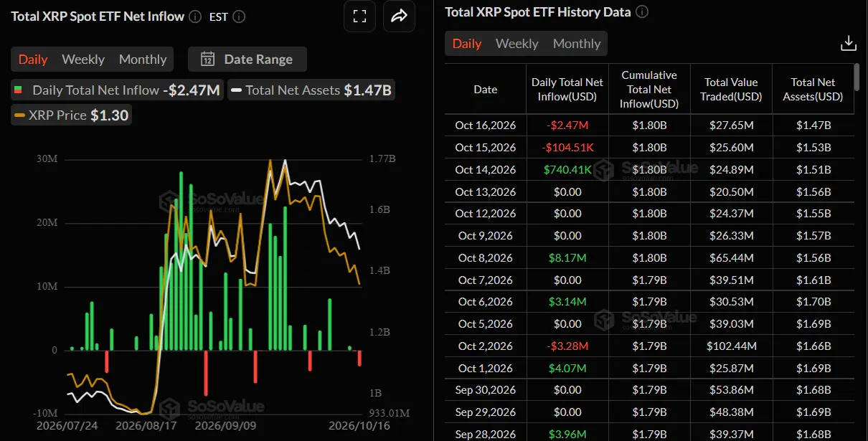Click the $1.57B total net assets cell
The height and width of the screenshot is (441, 868).
[x=813, y=236]
